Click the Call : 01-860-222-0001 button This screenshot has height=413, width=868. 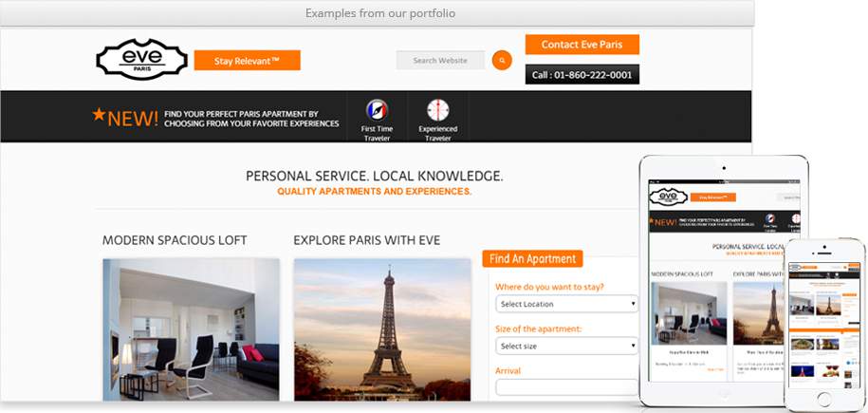[582, 74]
